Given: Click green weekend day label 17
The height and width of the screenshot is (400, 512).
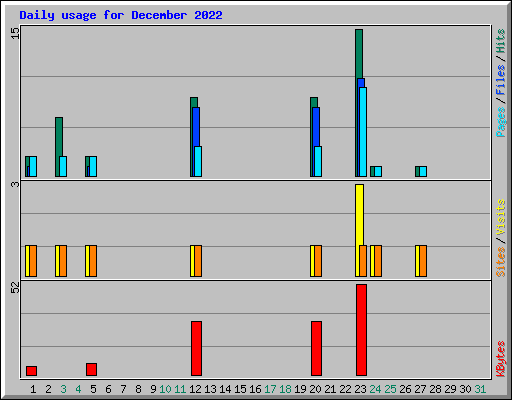Looking at the screenshot, I should pos(270,389).
